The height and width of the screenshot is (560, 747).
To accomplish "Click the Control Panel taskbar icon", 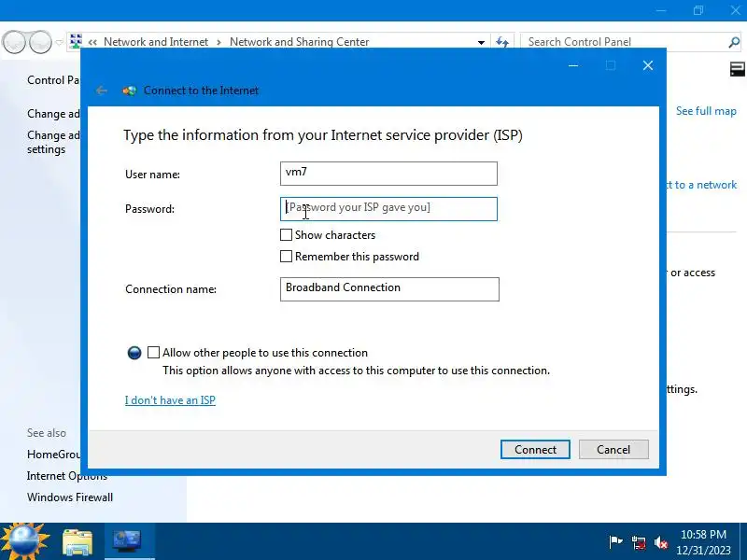I will [x=128, y=541].
